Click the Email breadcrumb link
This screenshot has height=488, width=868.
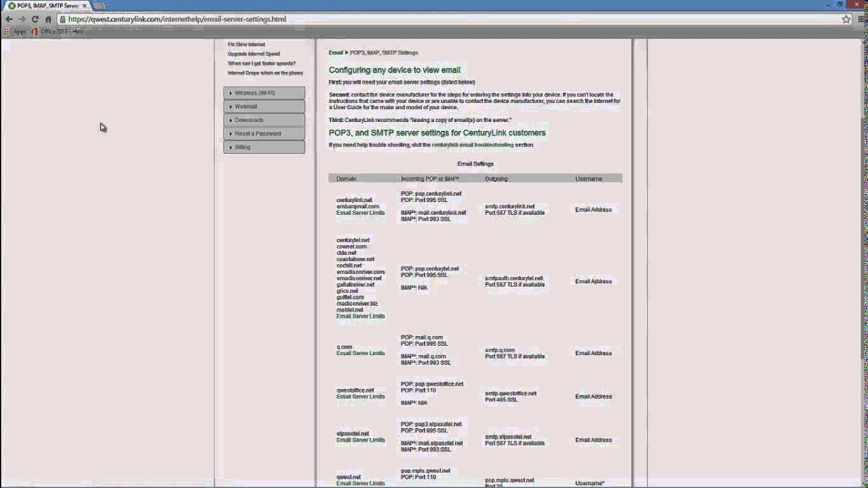pyautogui.click(x=336, y=52)
